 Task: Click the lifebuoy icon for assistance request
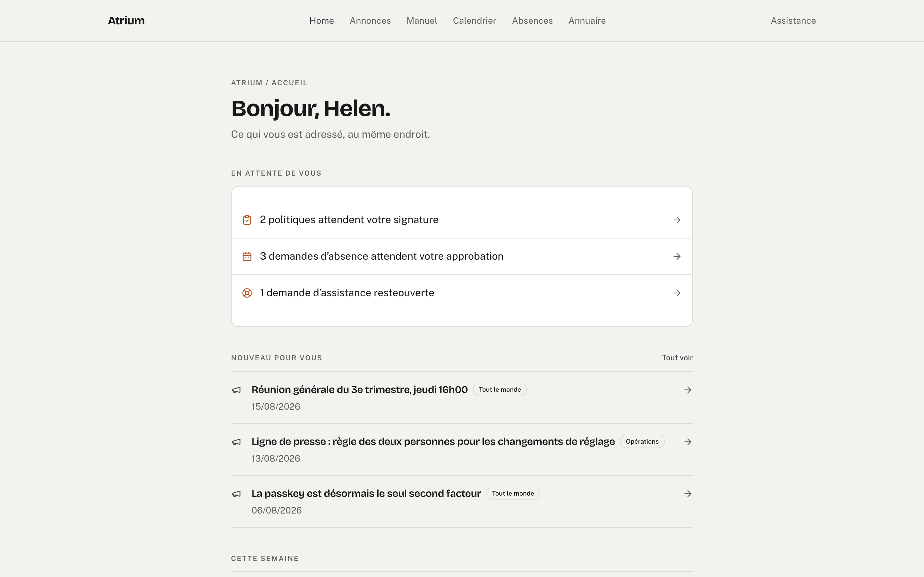click(x=247, y=293)
